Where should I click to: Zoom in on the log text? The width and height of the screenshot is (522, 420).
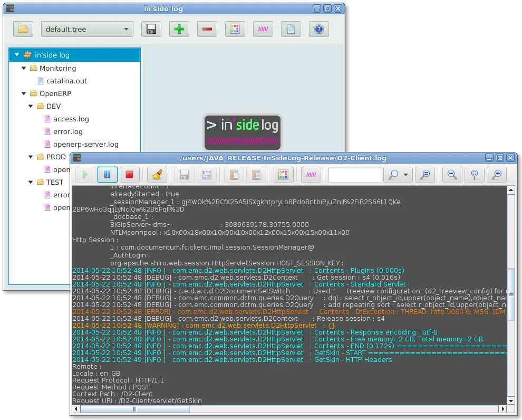pos(498,174)
